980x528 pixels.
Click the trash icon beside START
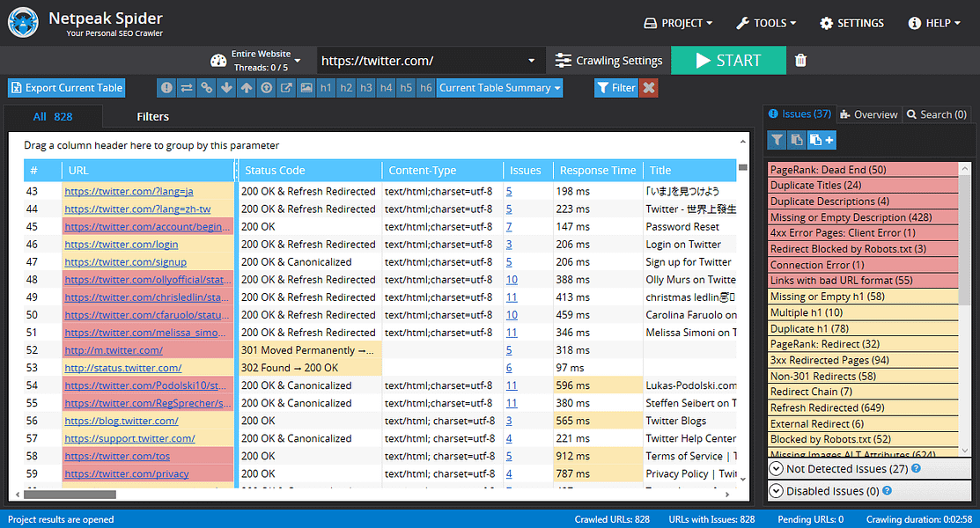[800, 61]
